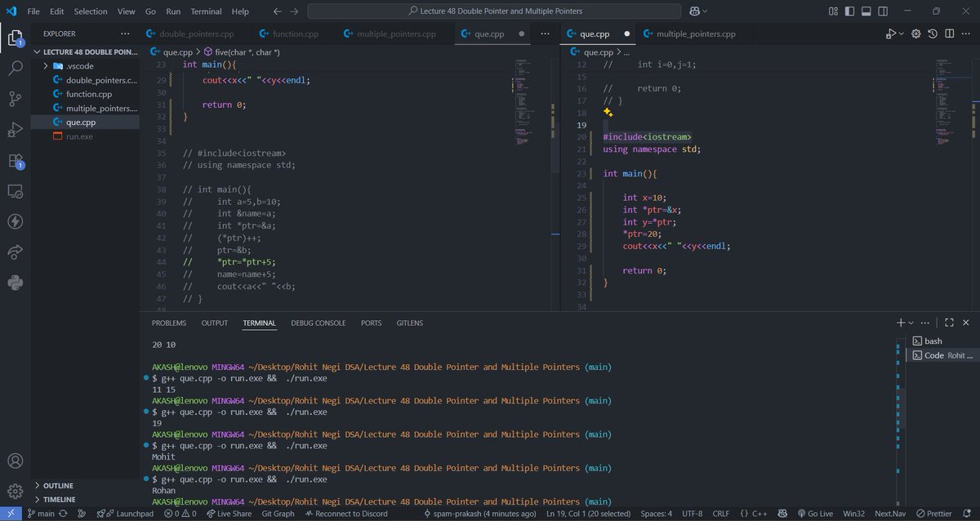Select the Code terminal entry
The width and height of the screenshot is (980, 521).
tap(942, 355)
